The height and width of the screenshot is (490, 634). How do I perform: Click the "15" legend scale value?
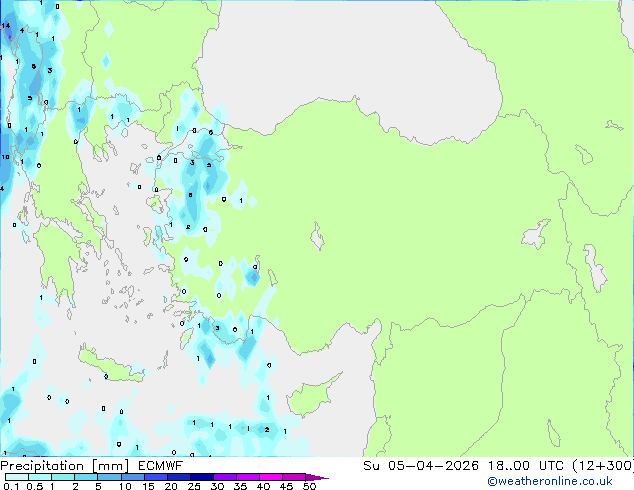click(148, 486)
